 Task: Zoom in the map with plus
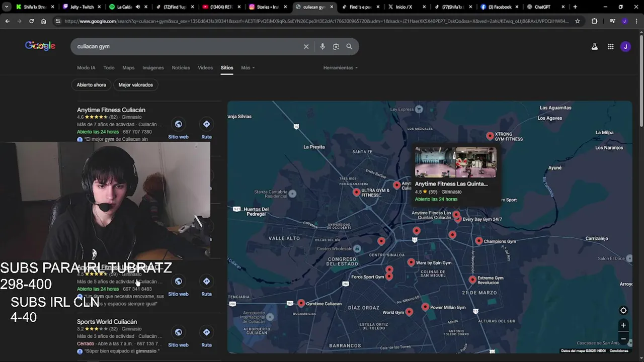tap(623, 325)
